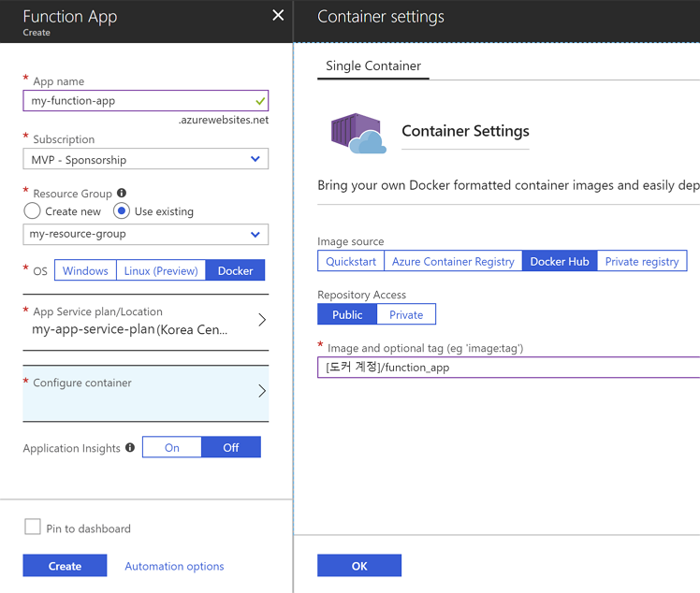Image resolution: width=700 pixels, height=593 pixels.
Task: Click the Resource Group info icon
Action: 122,194
